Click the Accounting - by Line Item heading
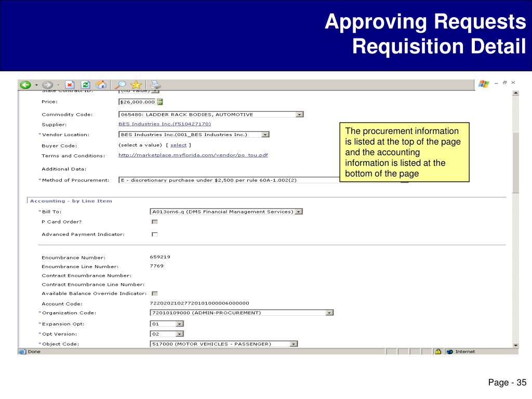This screenshot has height=399, width=532. click(x=71, y=201)
